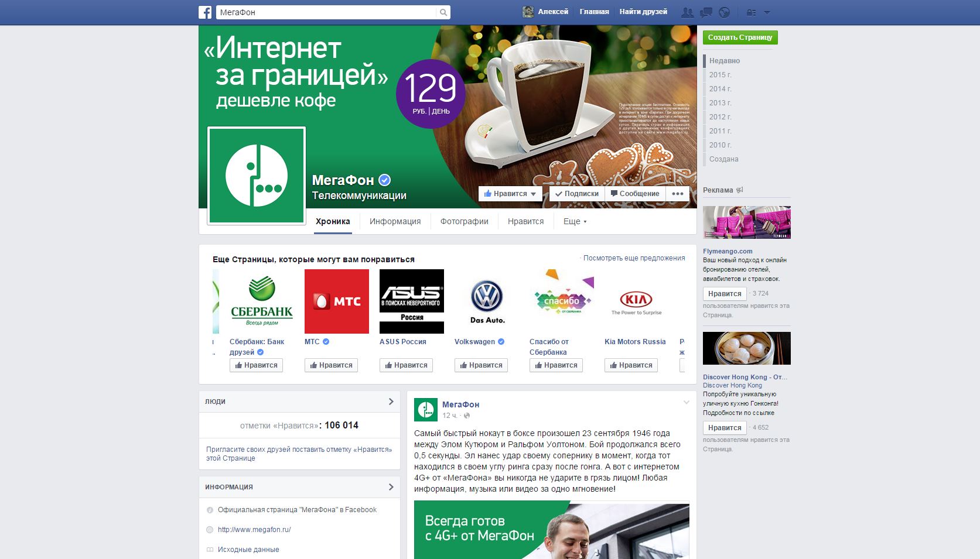
Task: Open Найти друзей in the top bar
Action: point(643,12)
